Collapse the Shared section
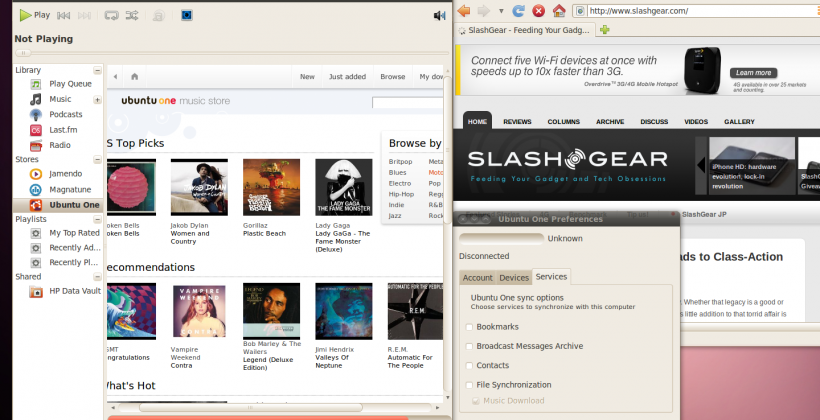Screen dimensions: 820x420 tap(97, 277)
